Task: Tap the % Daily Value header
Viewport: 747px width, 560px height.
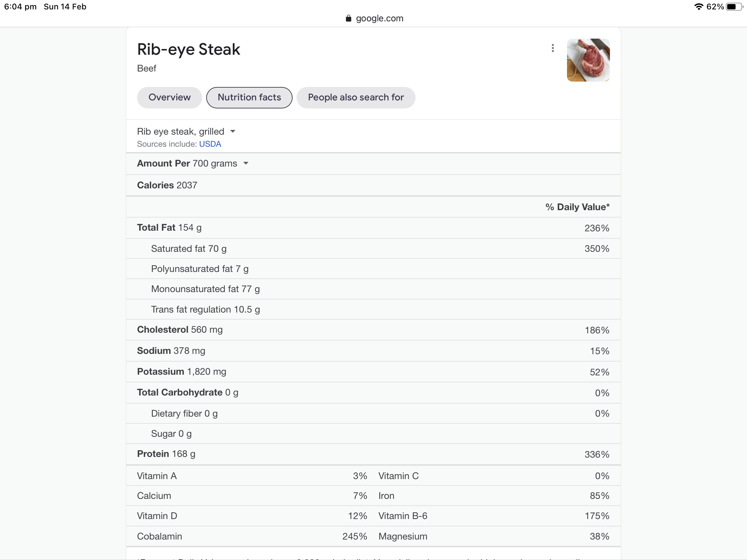Action: (577, 207)
